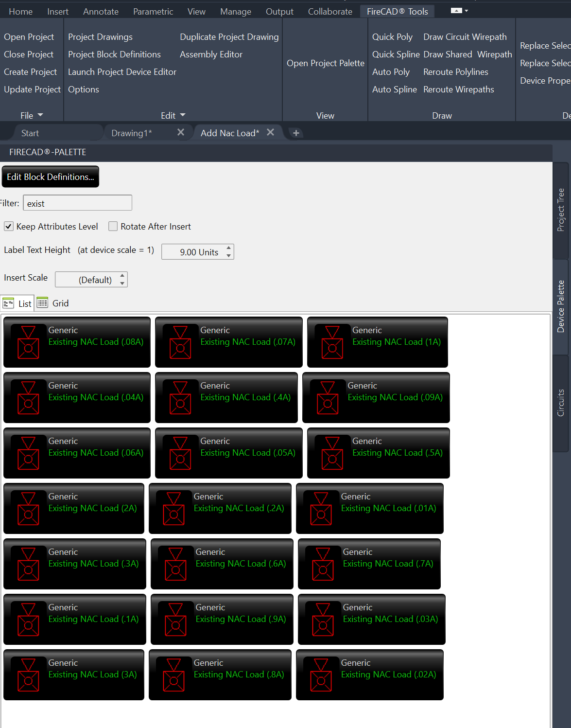Select the Circuits side tab
This screenshot has width=571, height=728.
[x=561, y=403]
